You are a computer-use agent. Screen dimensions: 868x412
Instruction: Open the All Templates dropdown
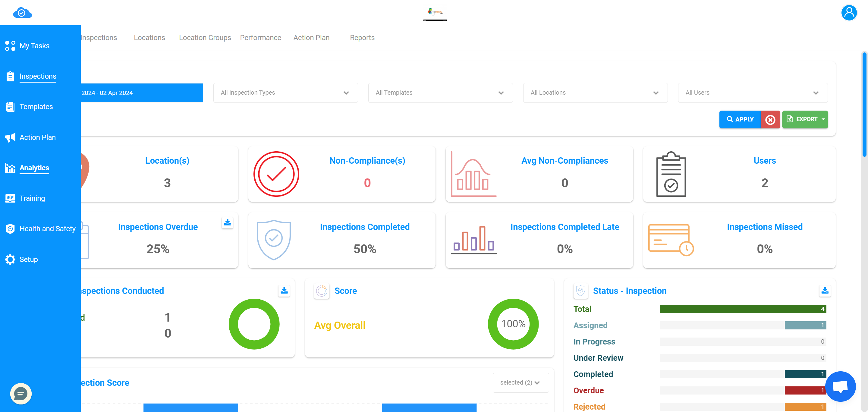[x=440, y=93]
